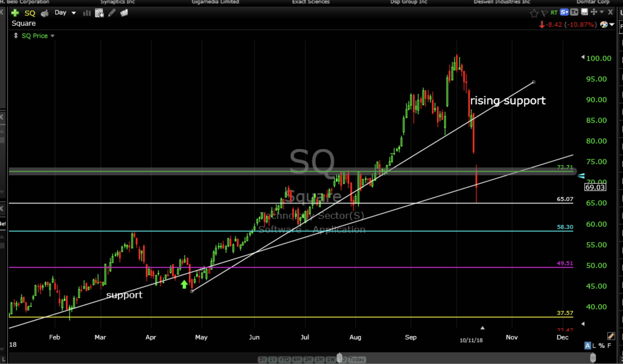Click the Today range button

tap(357, 359)
